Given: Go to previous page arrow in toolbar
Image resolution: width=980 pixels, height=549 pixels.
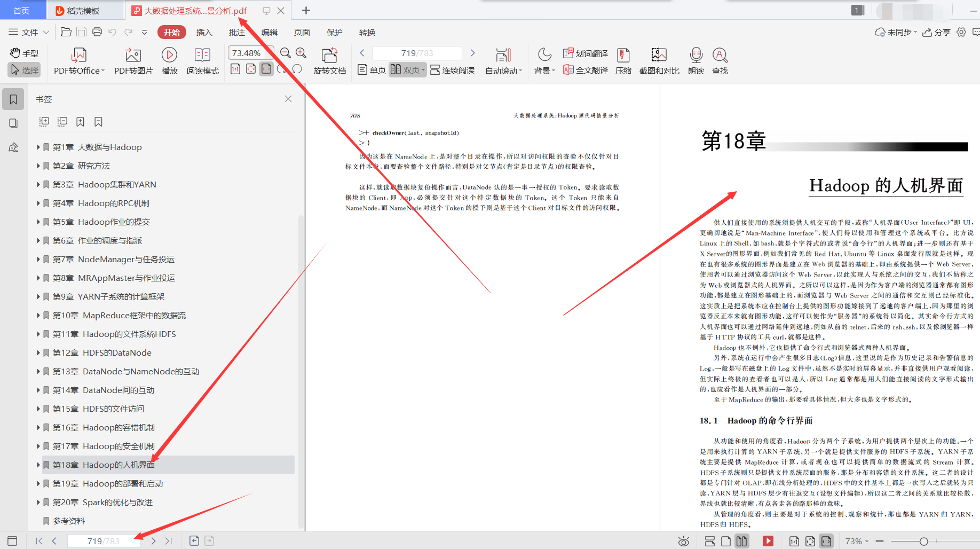Looking at the screenshot, I should (362, 53).
